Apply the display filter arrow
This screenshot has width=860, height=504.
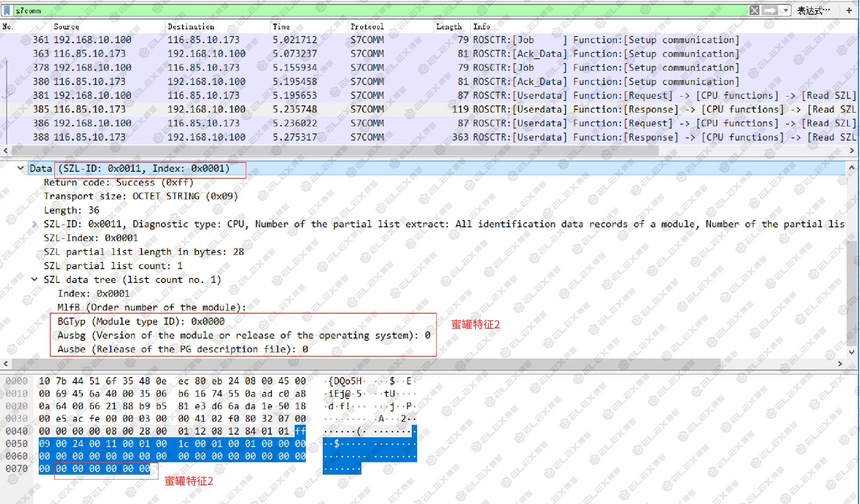click(x=770, y=10)
